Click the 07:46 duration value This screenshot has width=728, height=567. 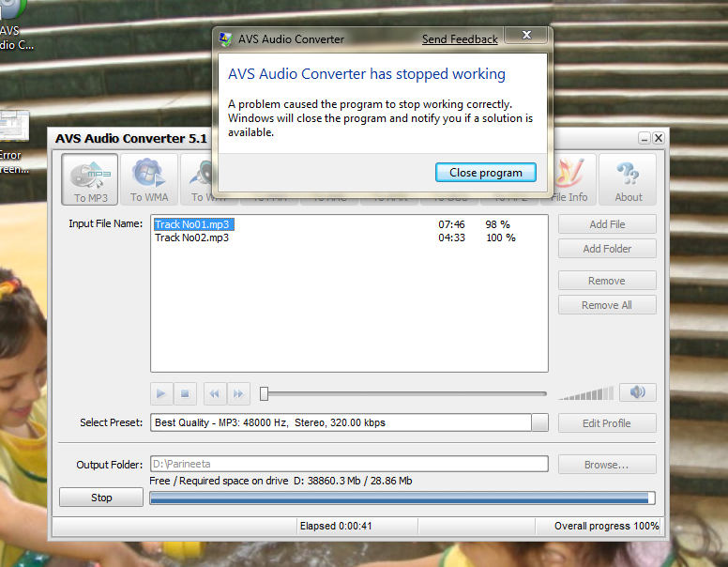451,224
